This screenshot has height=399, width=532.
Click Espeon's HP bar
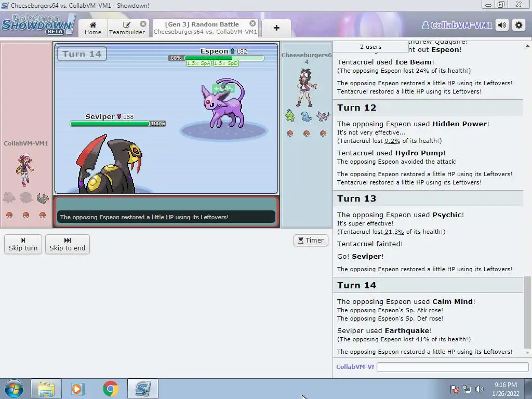[224, 58]
